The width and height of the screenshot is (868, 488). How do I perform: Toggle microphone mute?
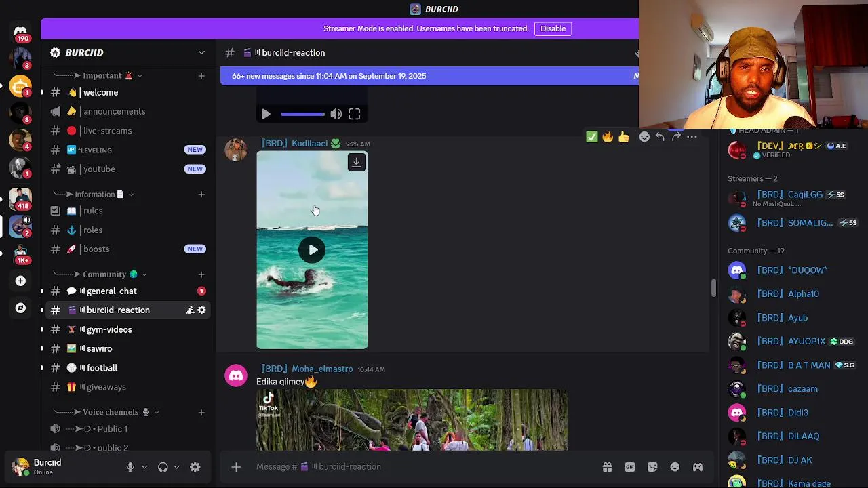tap(130, 467)
